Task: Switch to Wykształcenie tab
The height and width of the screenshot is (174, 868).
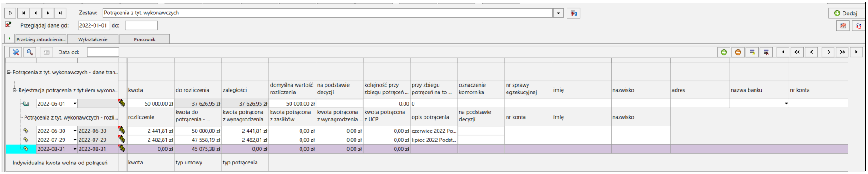Action: (93, 39)
